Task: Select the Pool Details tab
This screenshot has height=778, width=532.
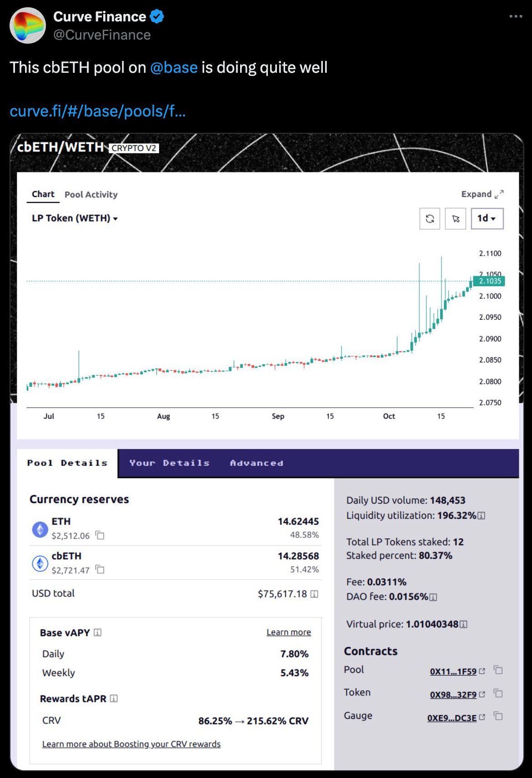Action: point(67,463)
